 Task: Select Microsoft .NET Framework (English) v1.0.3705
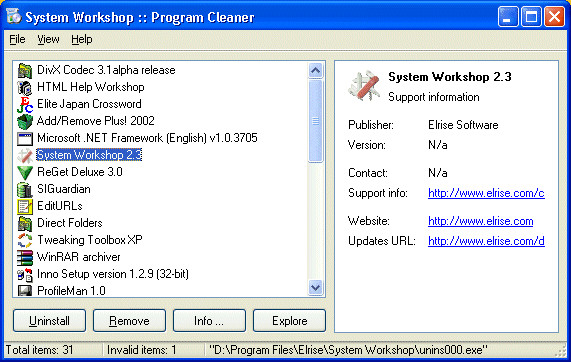pos(147,138)
